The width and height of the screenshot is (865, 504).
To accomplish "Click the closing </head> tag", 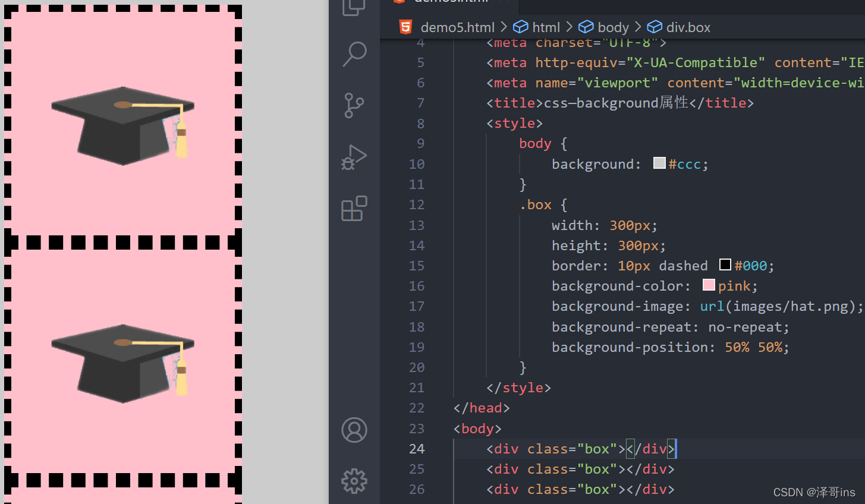I will click(x=482, y=408).
